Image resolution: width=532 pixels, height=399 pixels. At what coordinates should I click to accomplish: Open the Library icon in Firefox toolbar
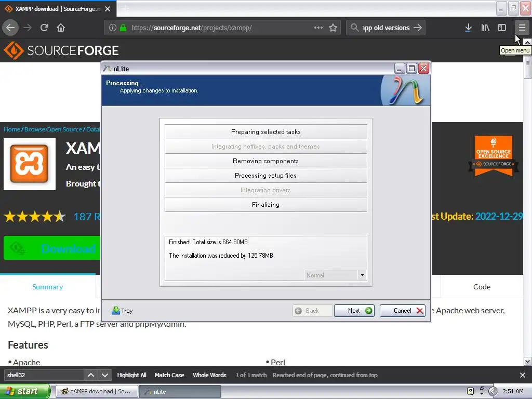(485, 28)
